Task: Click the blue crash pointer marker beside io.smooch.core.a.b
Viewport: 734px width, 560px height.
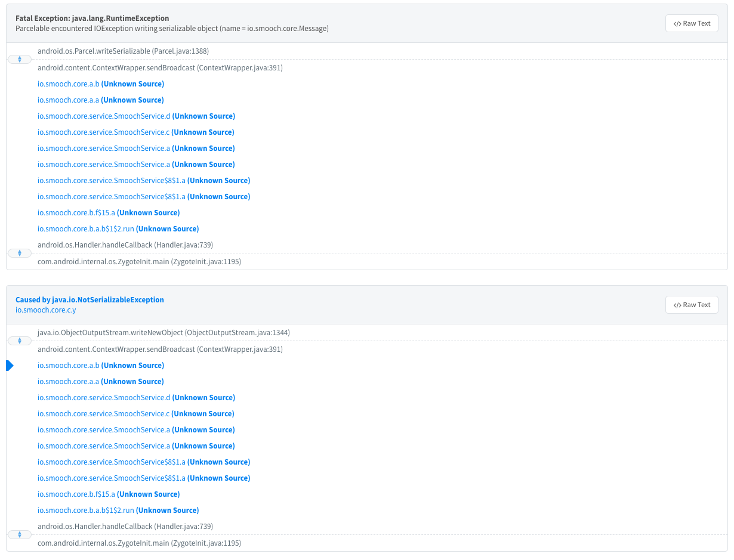Action: point(9,365)
